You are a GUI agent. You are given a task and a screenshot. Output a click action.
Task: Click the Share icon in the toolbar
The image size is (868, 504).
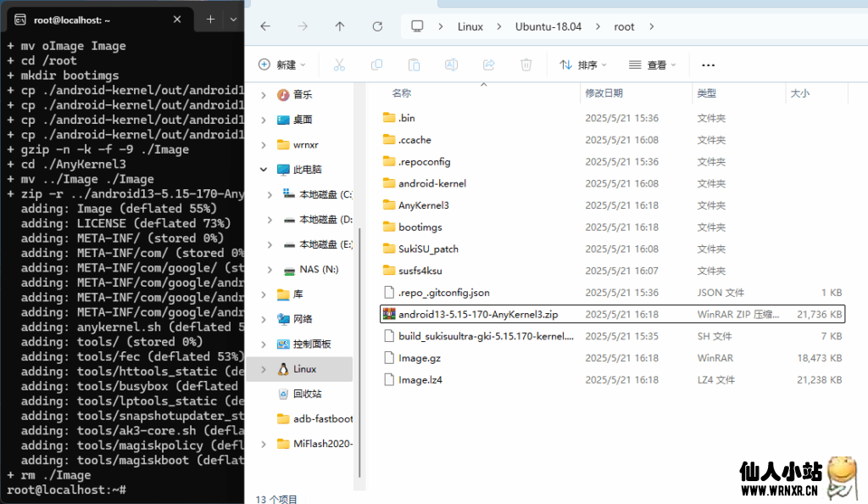pos(489,64)
